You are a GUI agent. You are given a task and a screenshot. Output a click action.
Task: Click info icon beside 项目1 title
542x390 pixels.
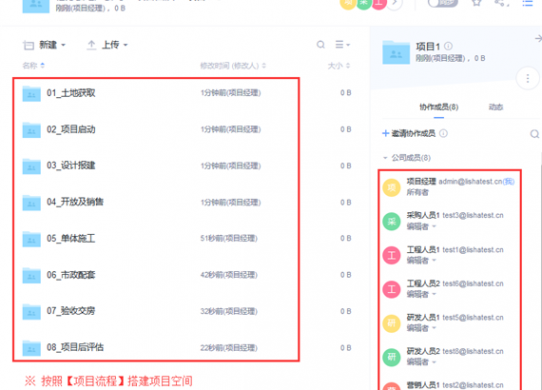[448, 46]
